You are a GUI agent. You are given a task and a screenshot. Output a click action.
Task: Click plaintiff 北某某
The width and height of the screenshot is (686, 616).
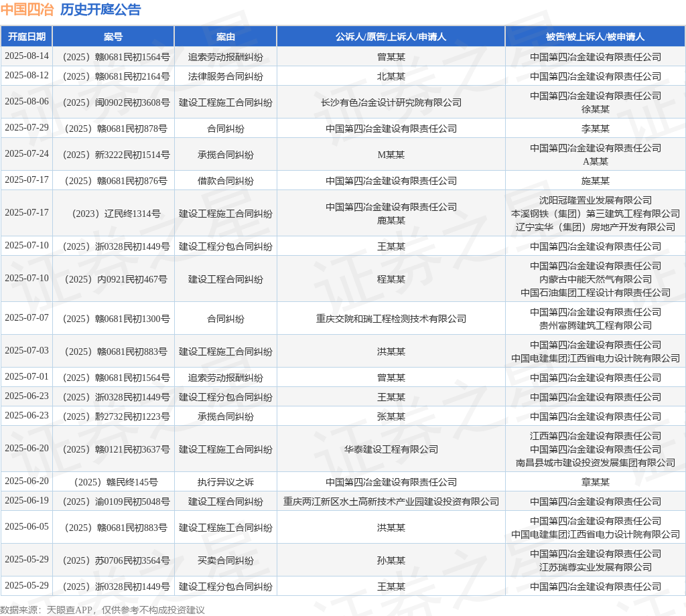(391, 76)
